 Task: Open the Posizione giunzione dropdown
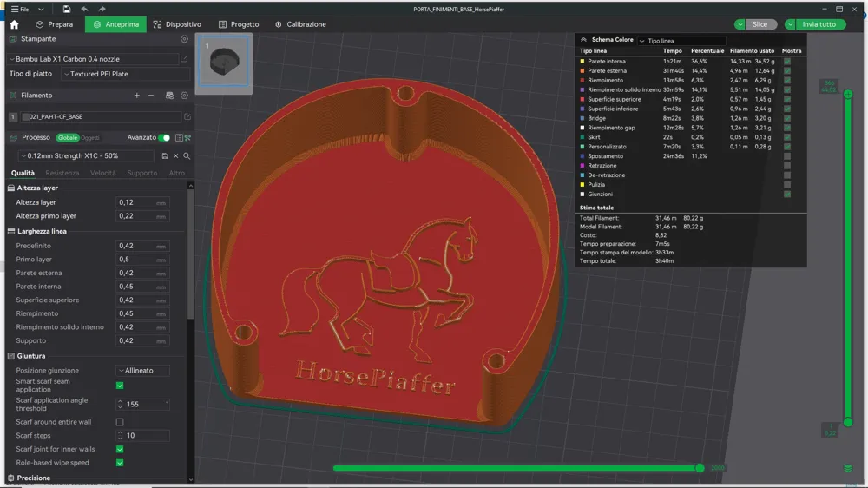[x=143, y=371]
